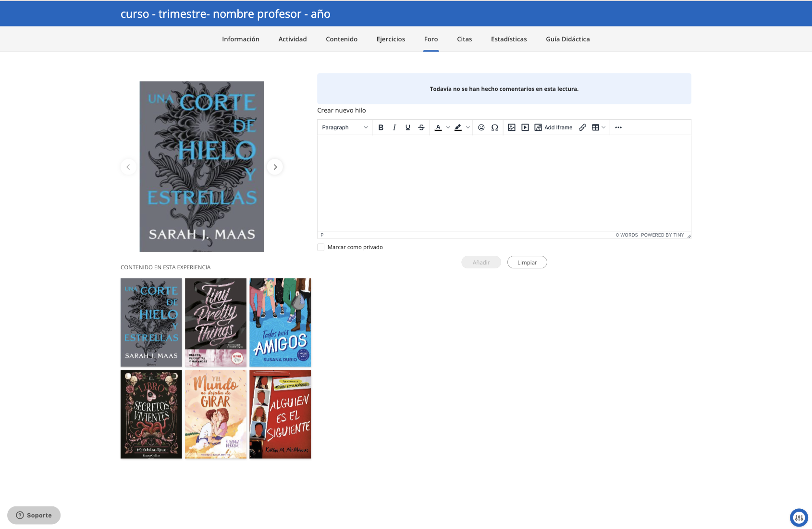The width and height of the screenshot is (812, 529).
Task: Open text color dropdown arrow
Action: [x=448, y=127]
